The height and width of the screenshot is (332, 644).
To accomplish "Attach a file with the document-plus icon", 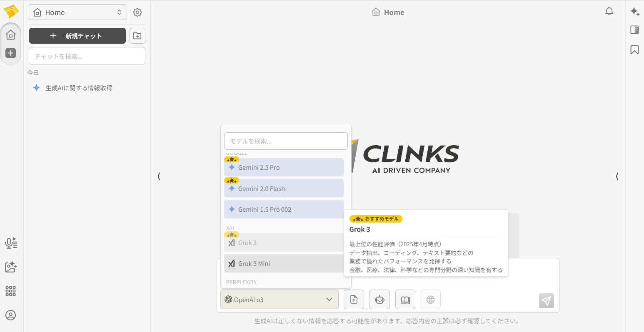I will point(354,299).
